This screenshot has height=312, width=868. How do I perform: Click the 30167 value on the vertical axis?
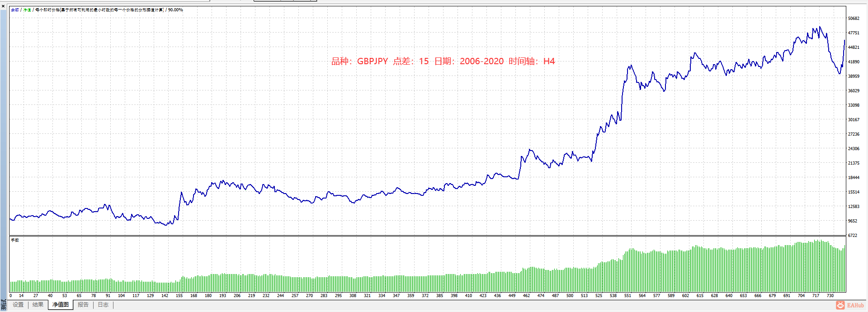point(854,120)
